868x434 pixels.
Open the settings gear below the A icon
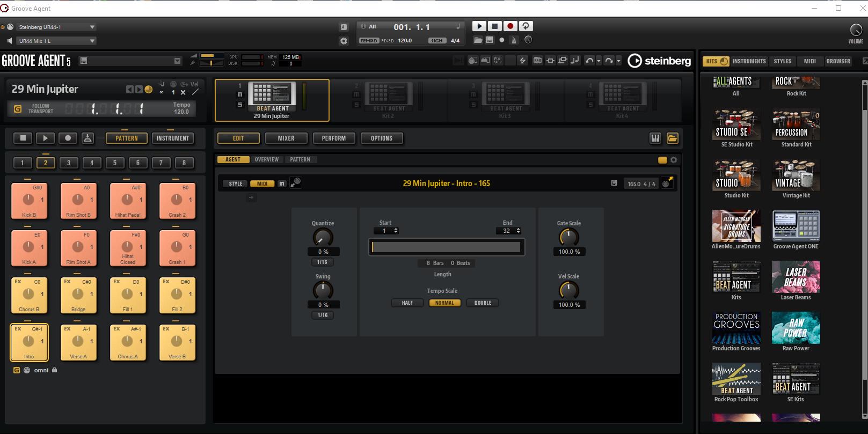344,41
